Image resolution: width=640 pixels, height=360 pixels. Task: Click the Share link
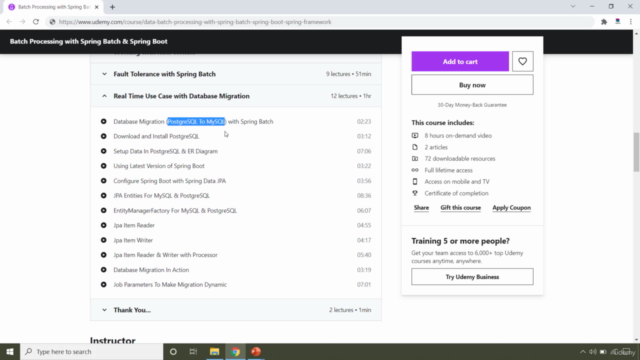421,207
